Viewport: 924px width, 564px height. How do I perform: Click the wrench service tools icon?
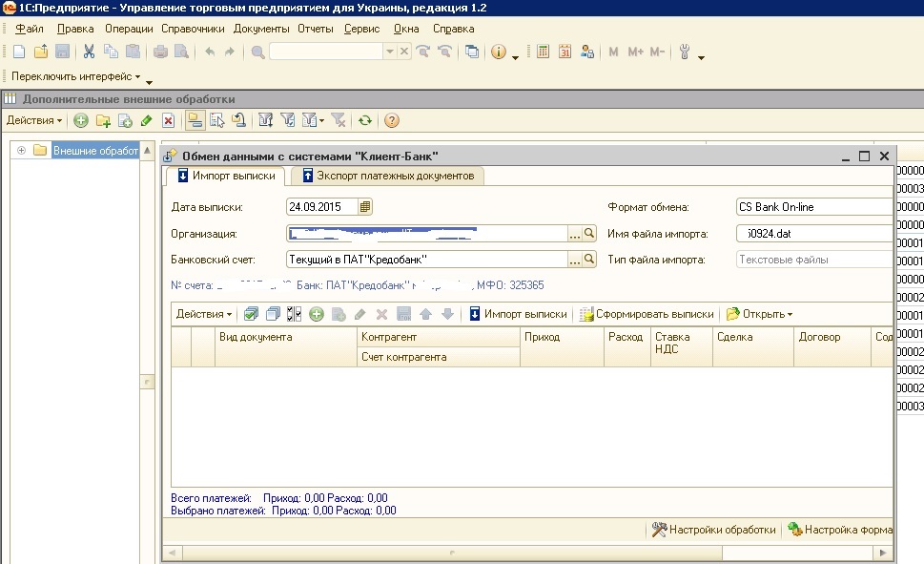pos(684,52)
